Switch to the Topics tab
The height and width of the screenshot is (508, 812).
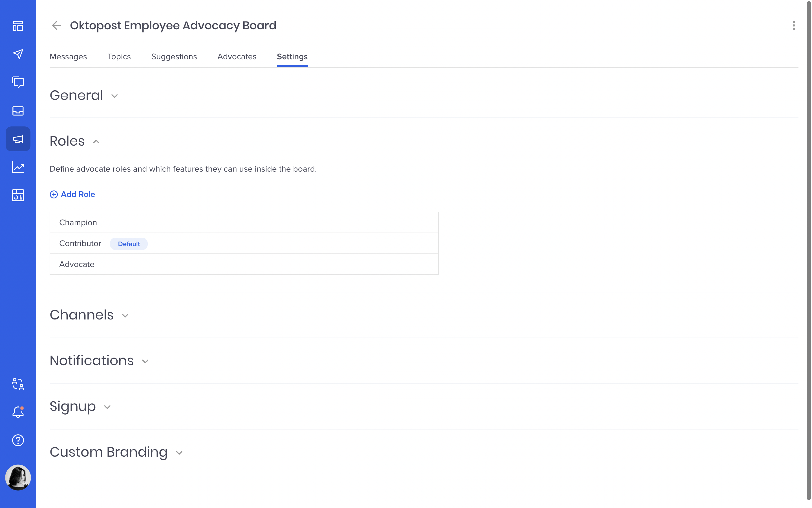point(119,56)
